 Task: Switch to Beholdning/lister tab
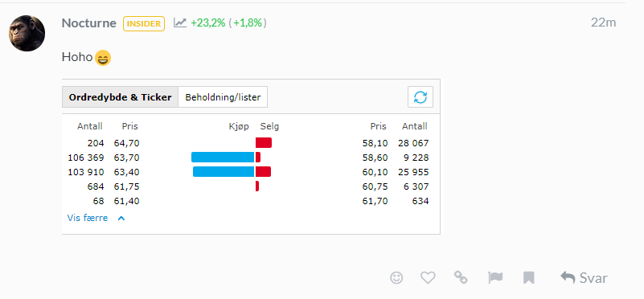(x=223, y=97)
